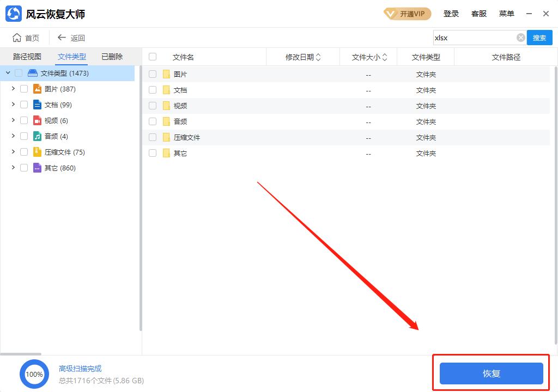Click the 100% scan progress circle
The width and height of the screenshot is (558, 392).
[34, 374]
